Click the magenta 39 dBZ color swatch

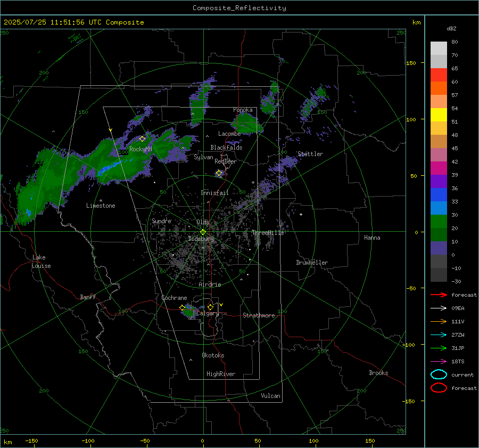[x=439, y=168]
